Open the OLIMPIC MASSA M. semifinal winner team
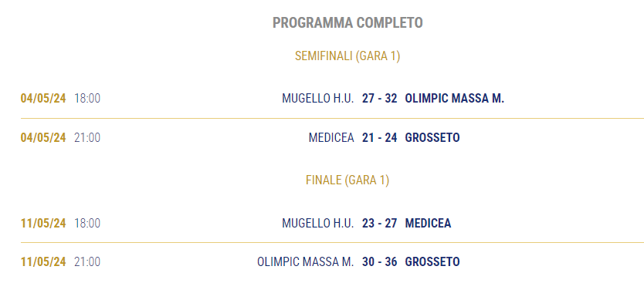This screenshot has height=300, width=644. tap(454, 99)
